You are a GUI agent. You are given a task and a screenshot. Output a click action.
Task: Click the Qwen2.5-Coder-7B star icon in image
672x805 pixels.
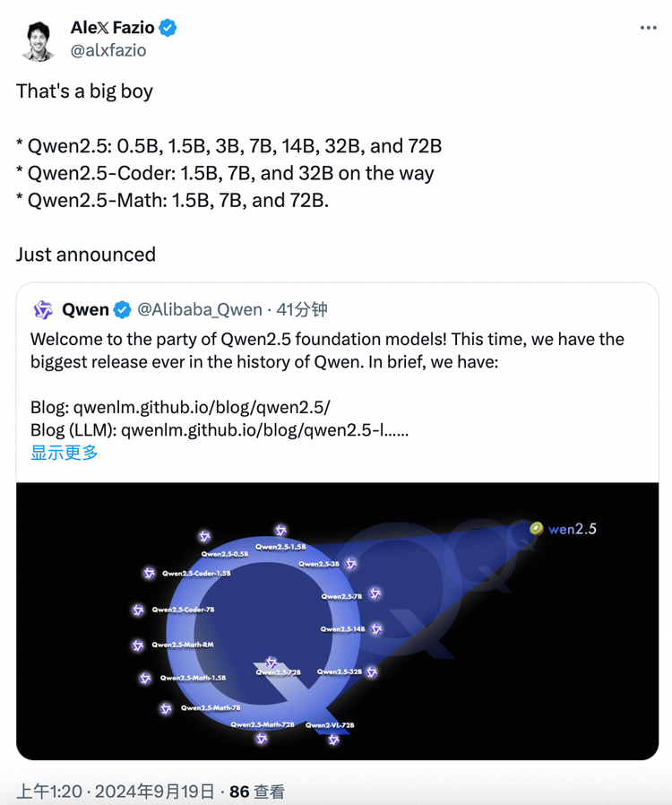pos(138,610)
